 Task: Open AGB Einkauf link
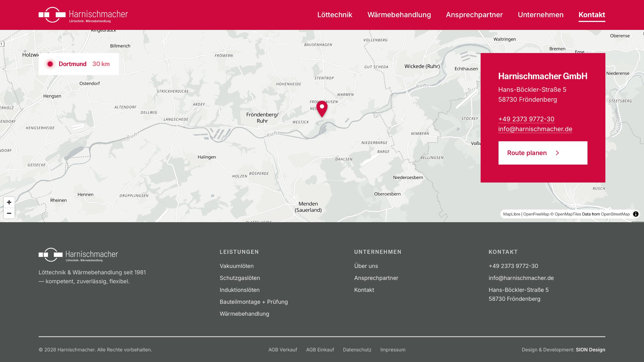tap(320, 350)
